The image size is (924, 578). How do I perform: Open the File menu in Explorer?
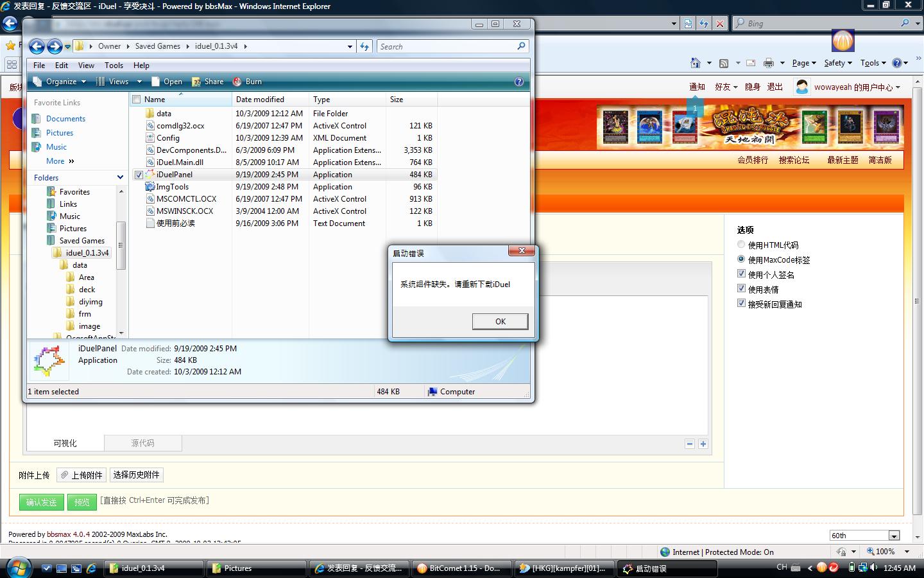click(x=39, y=65)
